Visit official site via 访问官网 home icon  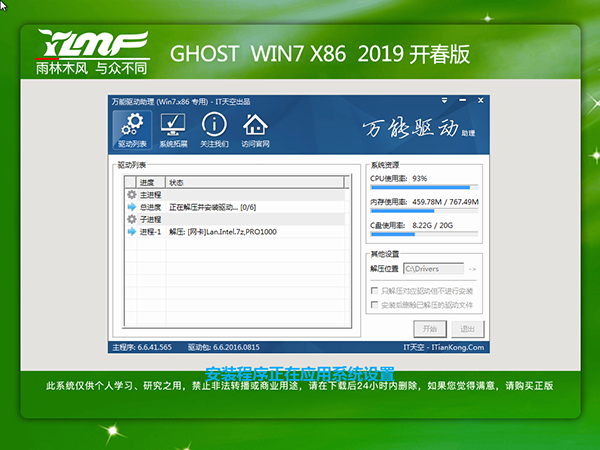click(x=255, y=130)
